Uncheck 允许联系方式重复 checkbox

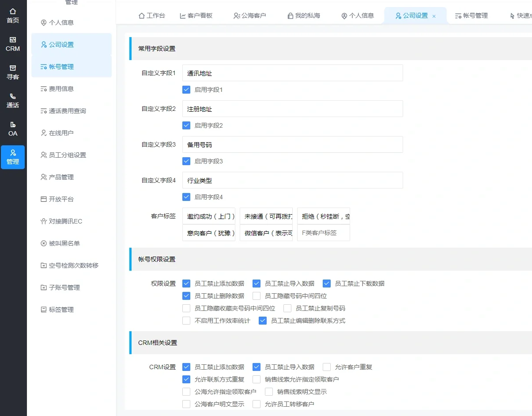pos(186,379)
